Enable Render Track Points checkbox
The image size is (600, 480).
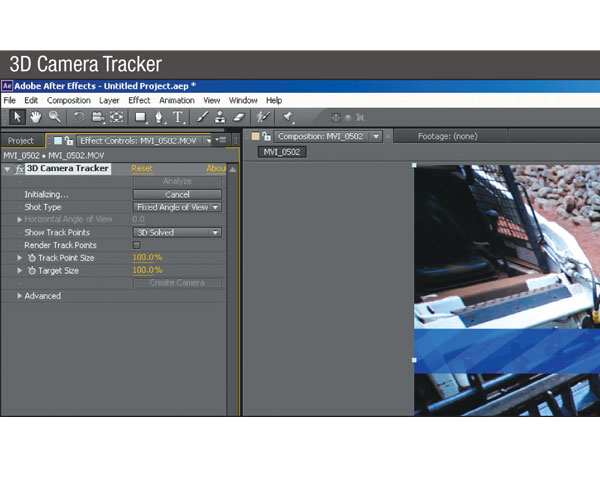[136, 245]
